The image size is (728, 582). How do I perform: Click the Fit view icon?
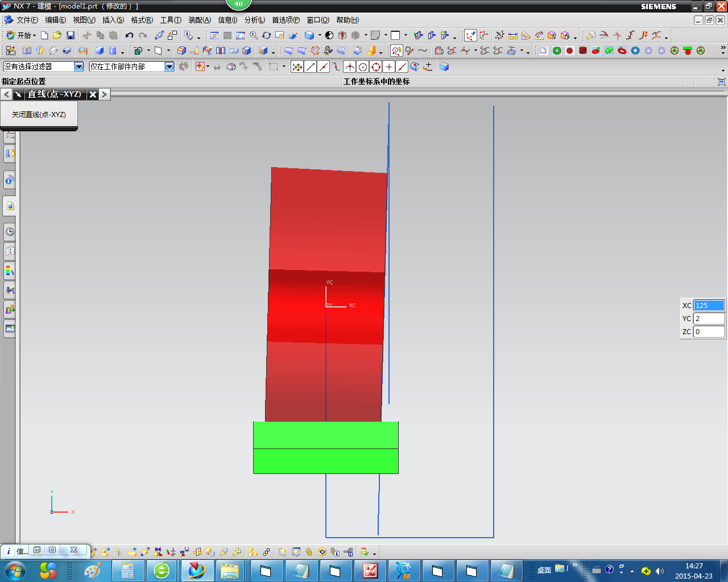click(x=214, y=35)
